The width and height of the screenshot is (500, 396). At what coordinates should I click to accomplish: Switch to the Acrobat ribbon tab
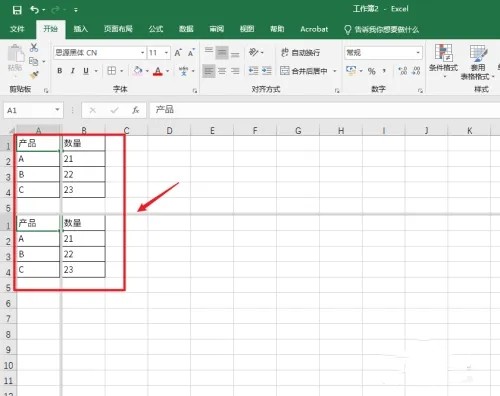314,29
